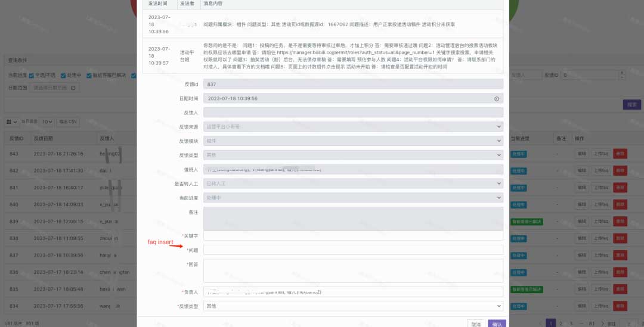Viewport: 644px width, 327px height.
Task: Click the manager.bilibili.co URL in message
Action: [355, 52]
